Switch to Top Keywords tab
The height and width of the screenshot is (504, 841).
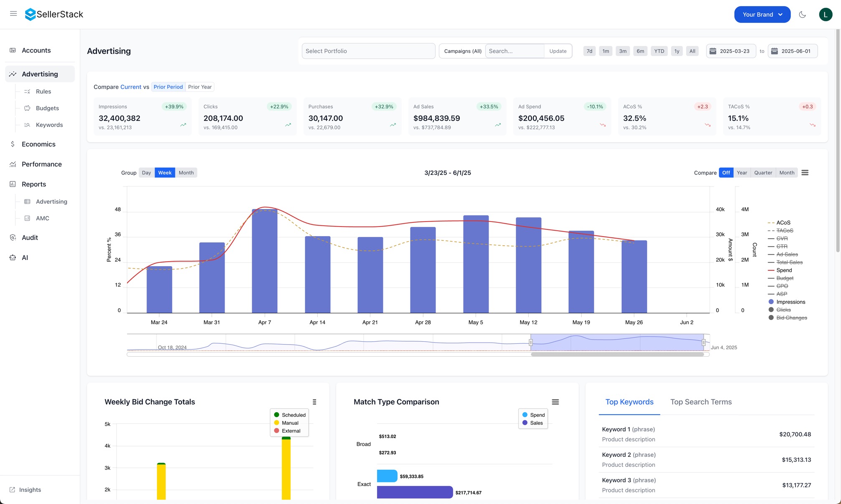click(x=629, y=402)
